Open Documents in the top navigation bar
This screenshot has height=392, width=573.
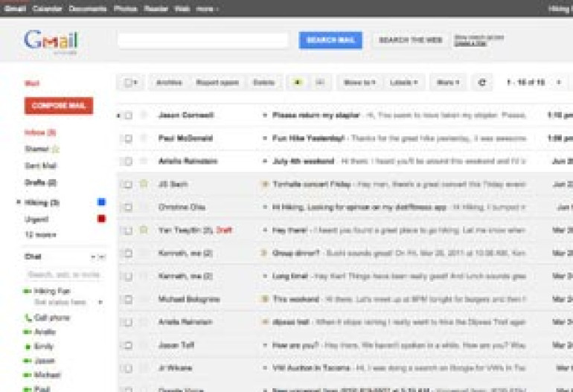click(x=88, y=8)
